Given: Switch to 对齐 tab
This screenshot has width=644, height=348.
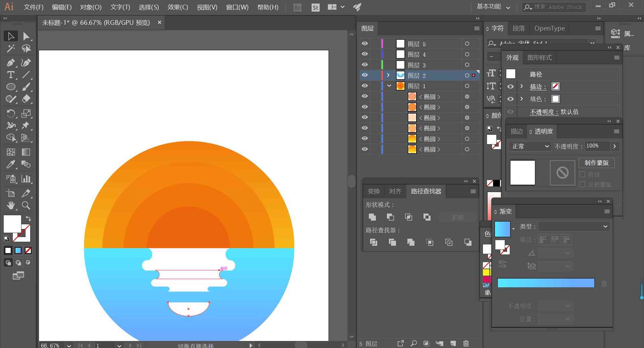Looking at the screenshot, I should [x=395, y=191].
